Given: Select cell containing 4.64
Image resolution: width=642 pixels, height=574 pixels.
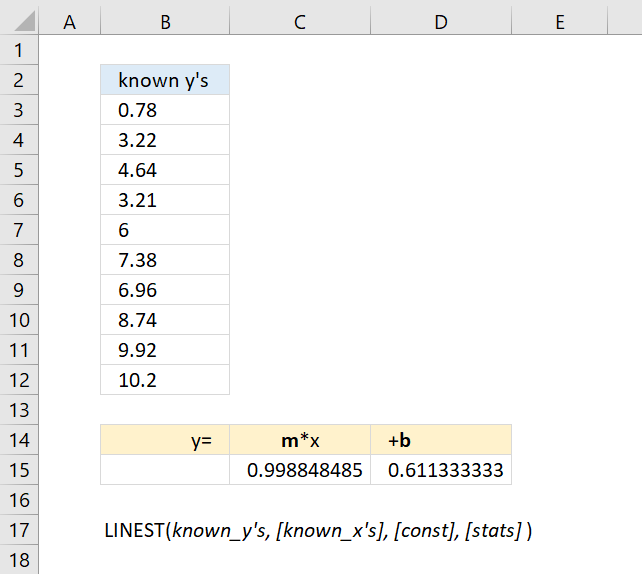Looking at the screenshot, I should [165, 170].
